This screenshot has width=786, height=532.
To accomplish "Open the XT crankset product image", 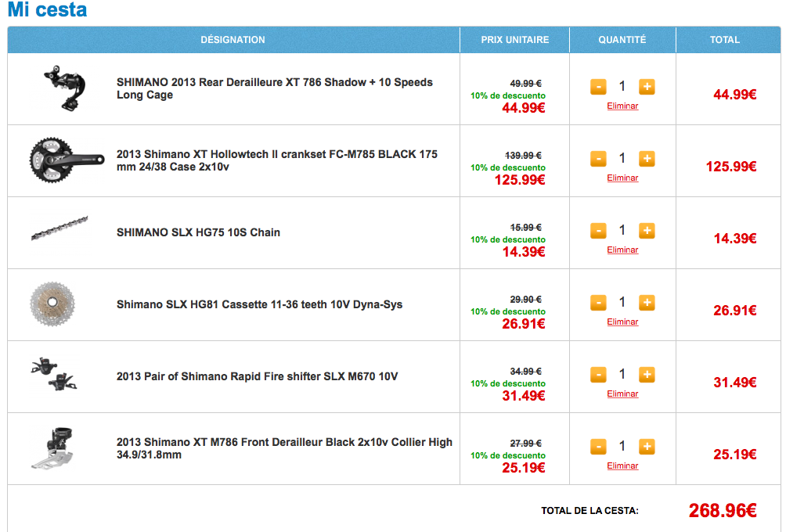I will point(67,160).
